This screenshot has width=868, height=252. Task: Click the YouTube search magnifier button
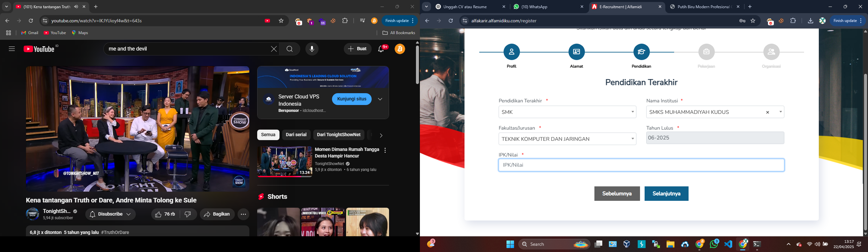coord(290,49)
